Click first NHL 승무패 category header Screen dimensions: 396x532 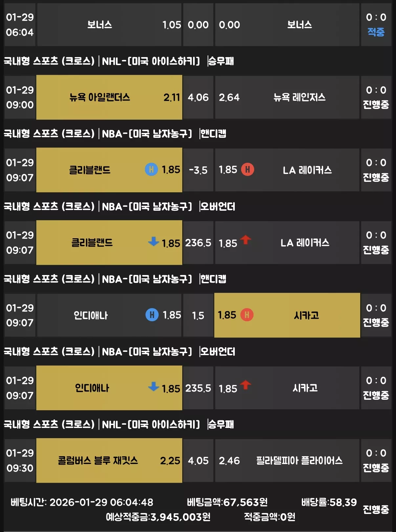point(119,61)
